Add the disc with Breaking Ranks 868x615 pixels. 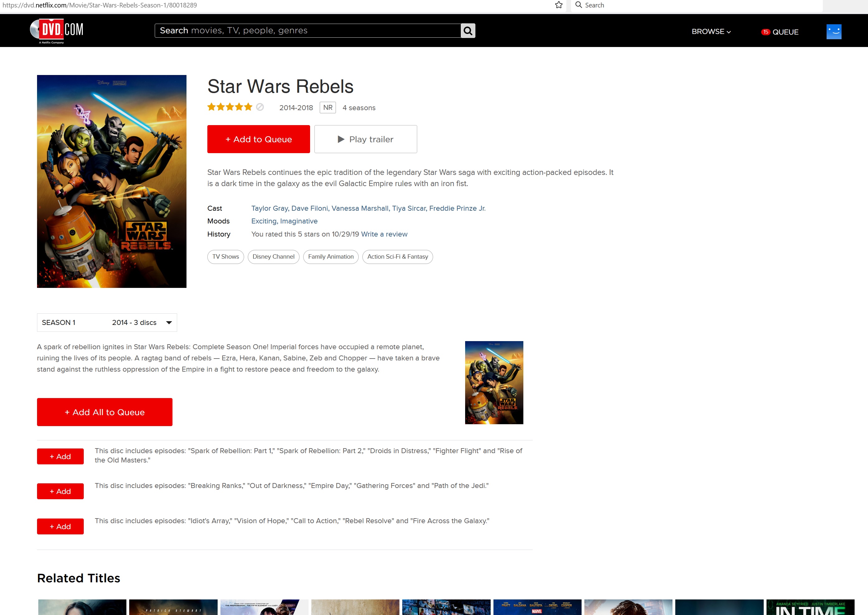point(60,491)
